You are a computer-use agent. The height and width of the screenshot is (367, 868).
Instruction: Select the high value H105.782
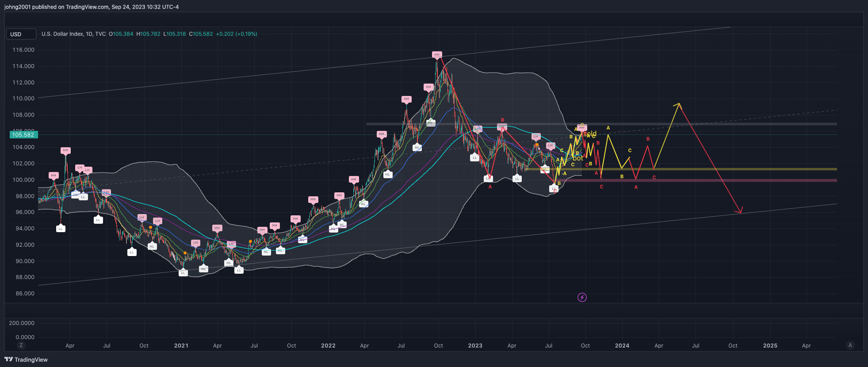click(148, 34)
